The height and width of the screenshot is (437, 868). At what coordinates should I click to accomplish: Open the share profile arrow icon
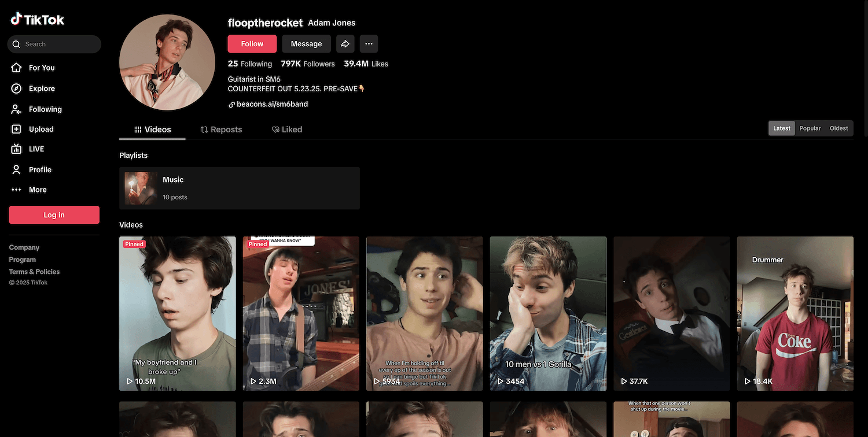[345, 44]
